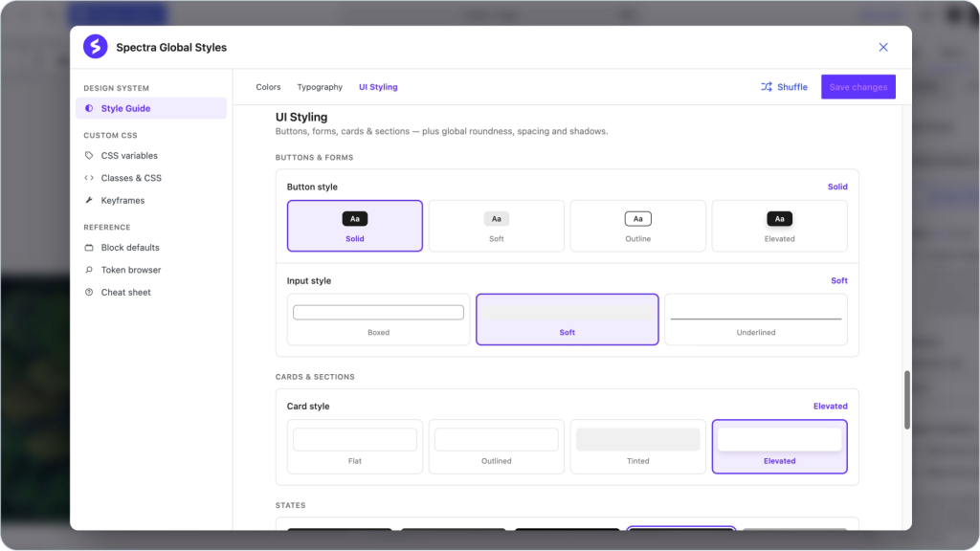Click Save changes button
980x551 pixels.
click(x=858, y=87)
